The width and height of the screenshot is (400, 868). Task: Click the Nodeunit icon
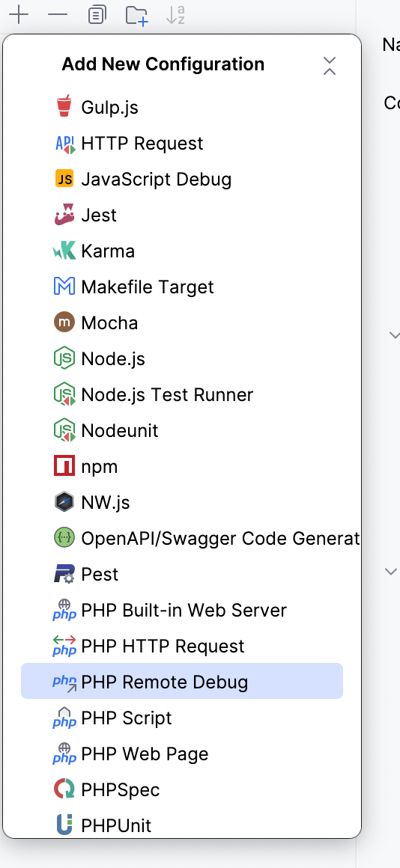tap(64, 430)
